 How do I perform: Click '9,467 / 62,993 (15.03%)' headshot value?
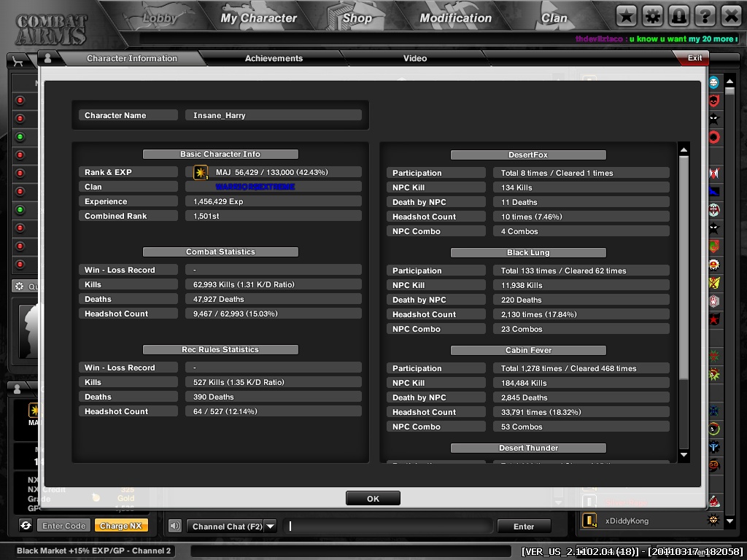coord(236,314)
